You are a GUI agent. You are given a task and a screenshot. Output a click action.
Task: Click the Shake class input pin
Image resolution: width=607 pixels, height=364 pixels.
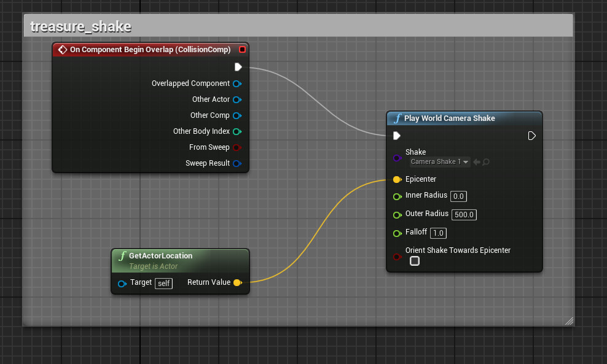[x=397, y=158]
